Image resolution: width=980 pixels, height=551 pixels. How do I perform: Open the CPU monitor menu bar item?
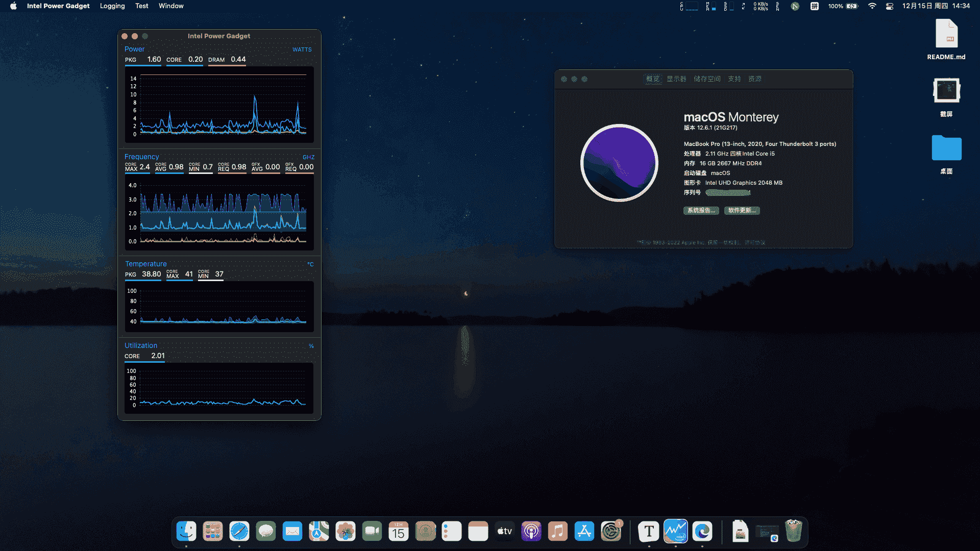point(689,6)
